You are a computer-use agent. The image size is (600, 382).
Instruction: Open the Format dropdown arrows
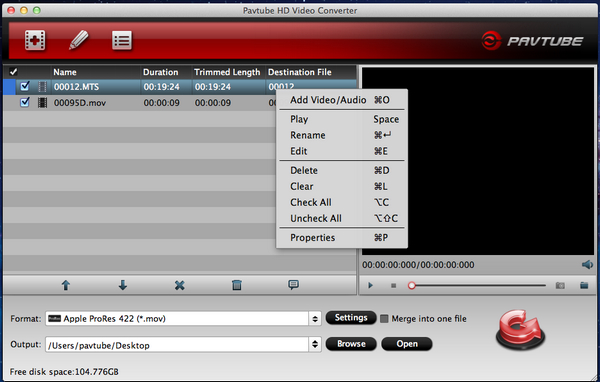click(315, 318)
